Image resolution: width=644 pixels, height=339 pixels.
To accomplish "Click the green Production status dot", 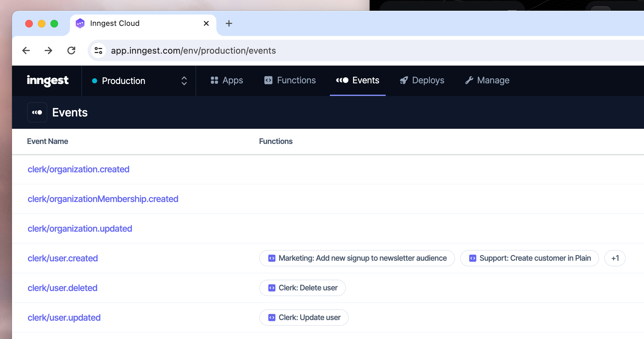I will pos(94,81).
